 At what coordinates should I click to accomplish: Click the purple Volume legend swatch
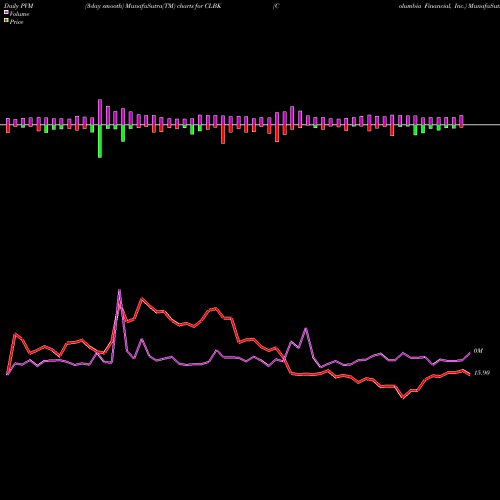coord(6,12)
